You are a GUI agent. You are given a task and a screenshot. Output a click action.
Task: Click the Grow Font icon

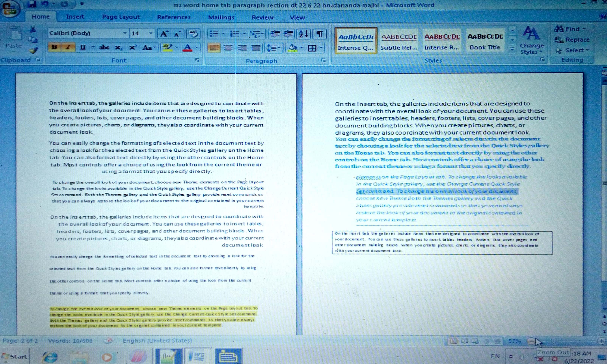[x=164, y=34]
